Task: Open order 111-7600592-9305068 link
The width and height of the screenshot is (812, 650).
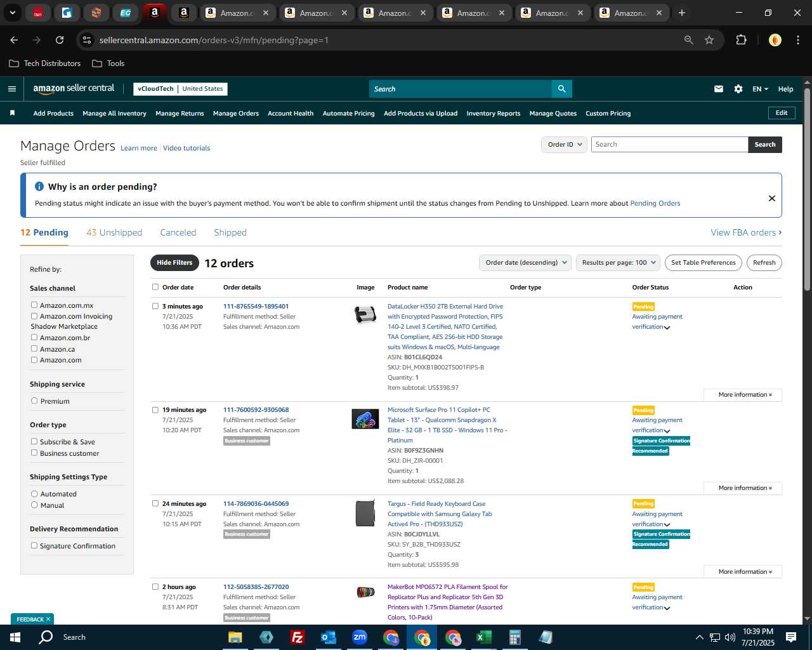Action: click(x=256, y=410)
